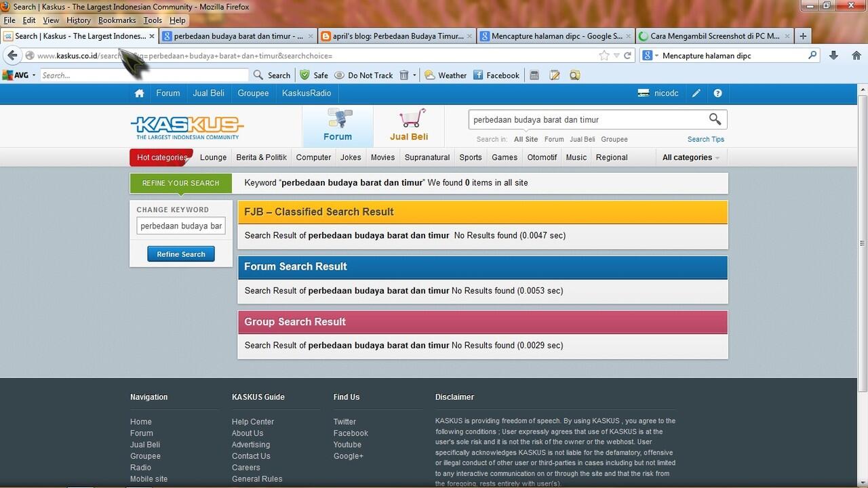Click the AVG toolbar search input
The height and width of the screenshot is (488, 868).
144,75
